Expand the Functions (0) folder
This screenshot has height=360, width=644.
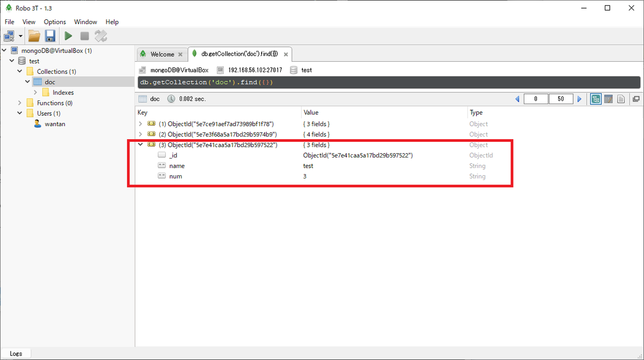(x=20, y=103)
